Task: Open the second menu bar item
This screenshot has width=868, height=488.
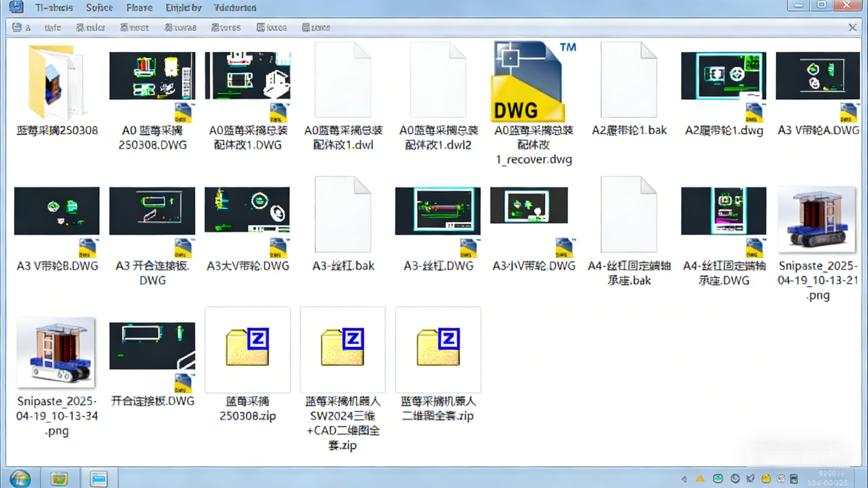Action: pos(99,7)
